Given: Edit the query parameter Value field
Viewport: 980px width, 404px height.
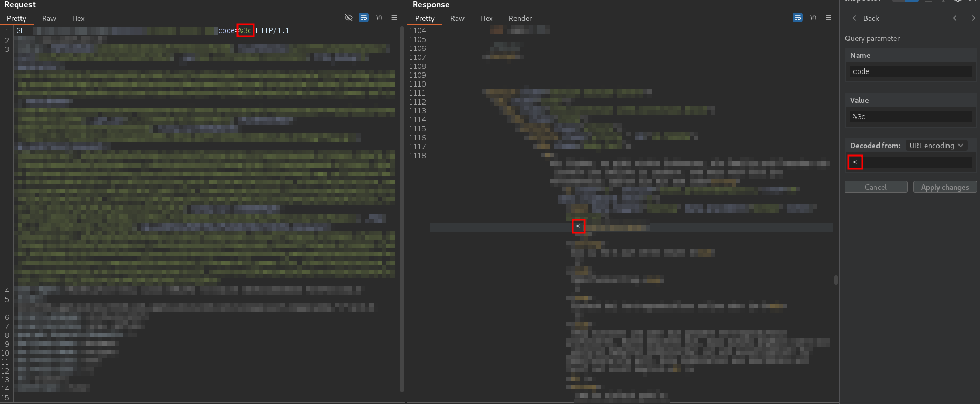Looking at the screenshot, I should 911,117.
